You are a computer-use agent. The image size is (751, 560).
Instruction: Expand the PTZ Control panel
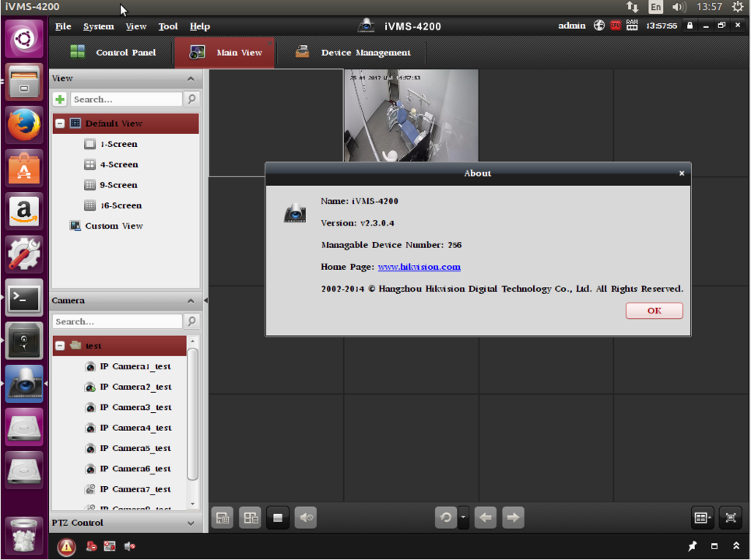(191, 523)
